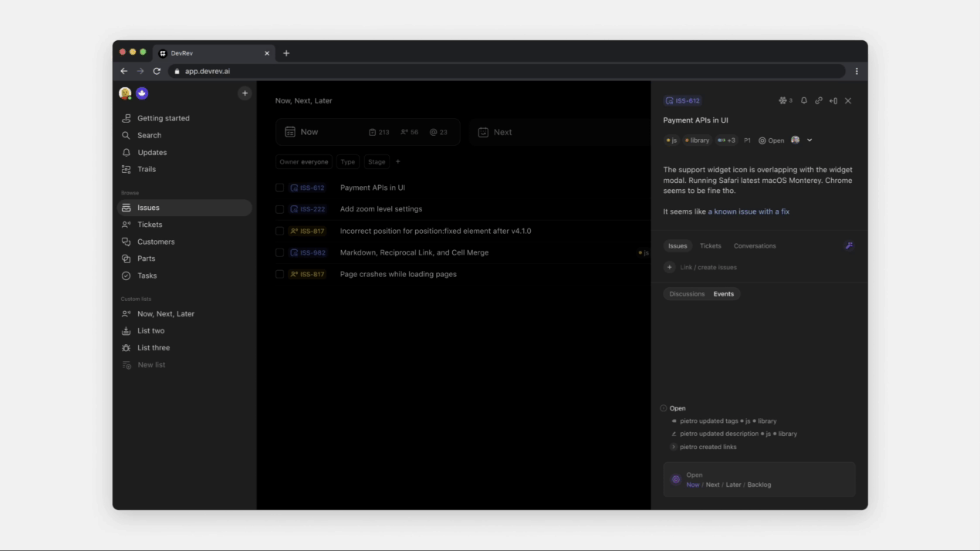Click the 213 issues count in Now
The height and width of the screenshot is (551, 980).
pyautogui.click(x=379, y=132)
